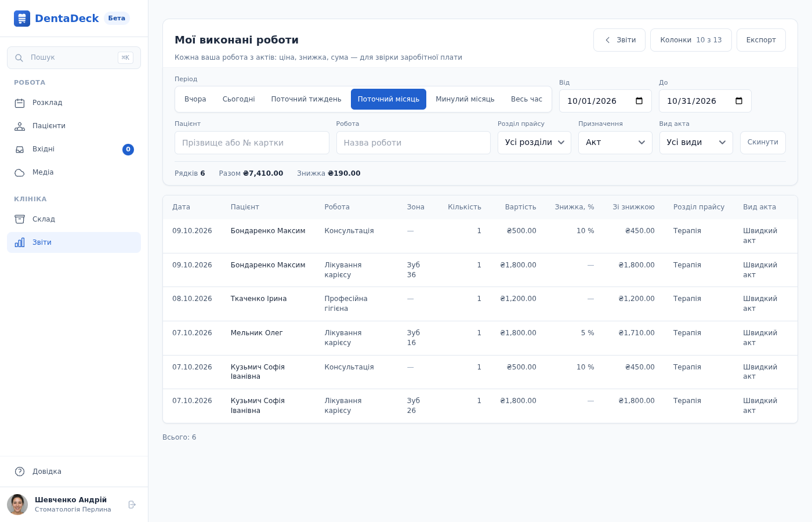812x522 pixels.
Task: Select period Поточний тиждень
Action: 306,99
